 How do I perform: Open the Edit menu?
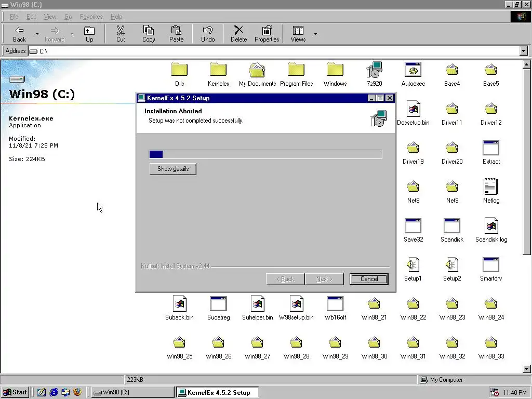pos(31,17)
